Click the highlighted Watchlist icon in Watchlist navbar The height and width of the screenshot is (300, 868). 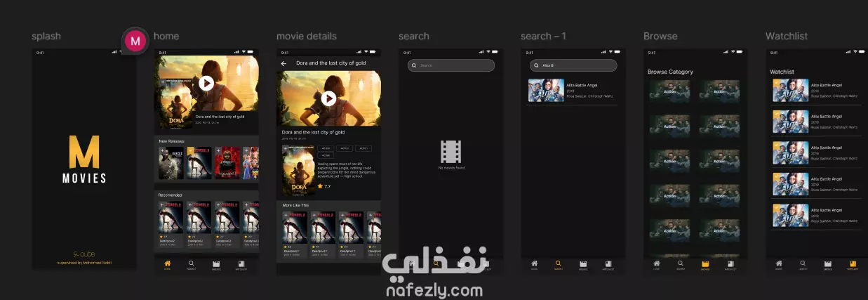click(853, 264)
